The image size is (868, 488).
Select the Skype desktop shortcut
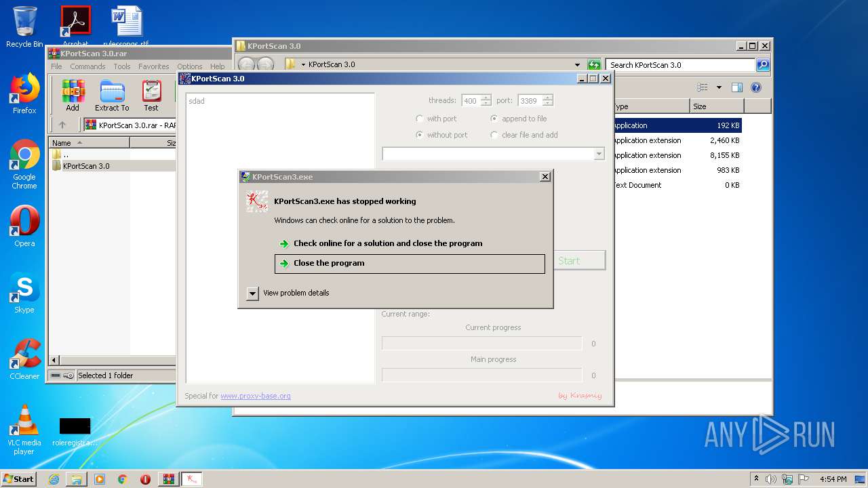click(24, 293)
